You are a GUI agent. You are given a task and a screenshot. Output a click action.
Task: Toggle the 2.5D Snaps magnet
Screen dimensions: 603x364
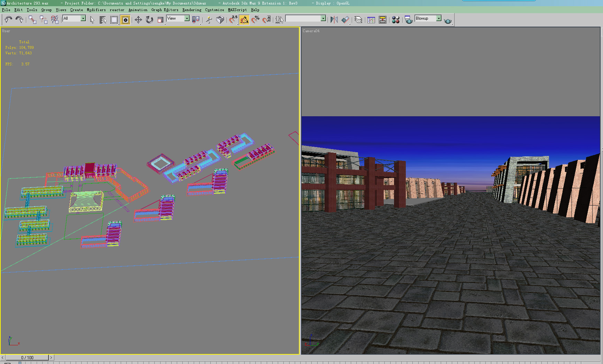[233, 20]
